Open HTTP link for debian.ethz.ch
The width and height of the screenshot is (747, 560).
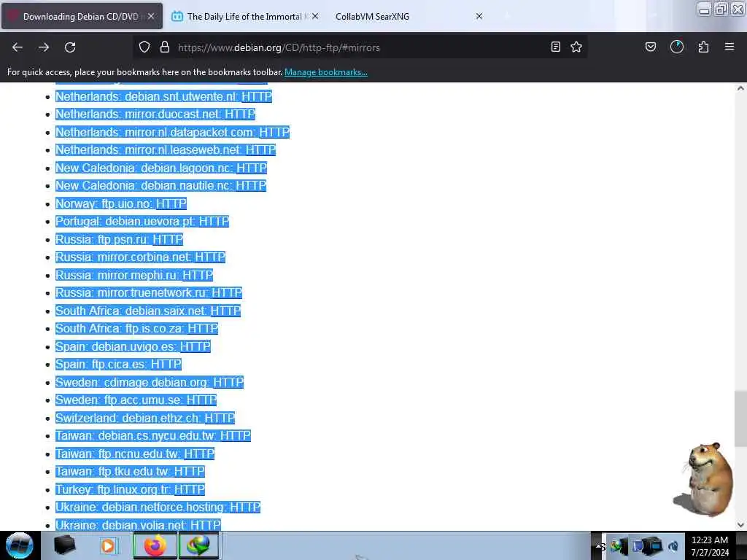(x=220, y=418)
